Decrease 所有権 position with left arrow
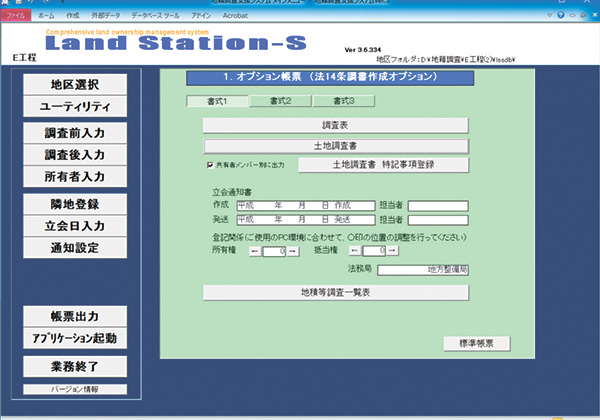This screenshot has height=420, width=600. 255,250
